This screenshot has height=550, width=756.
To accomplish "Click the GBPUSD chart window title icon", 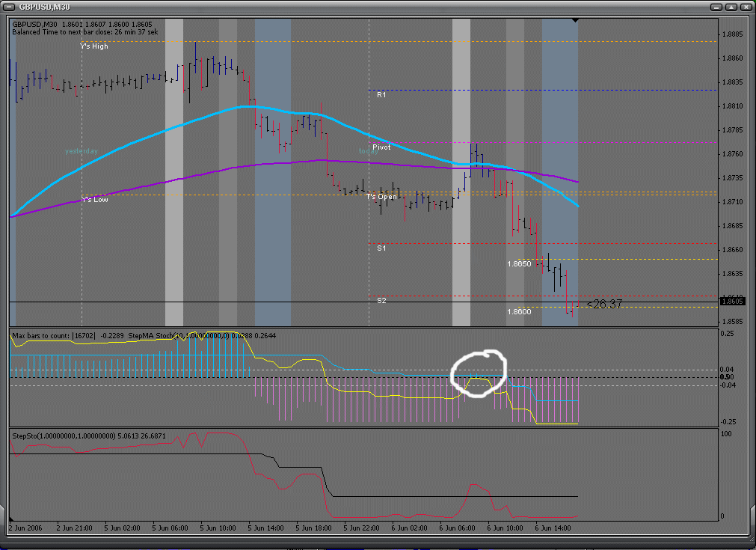I will pyautogui.click(x=8, y=7).
